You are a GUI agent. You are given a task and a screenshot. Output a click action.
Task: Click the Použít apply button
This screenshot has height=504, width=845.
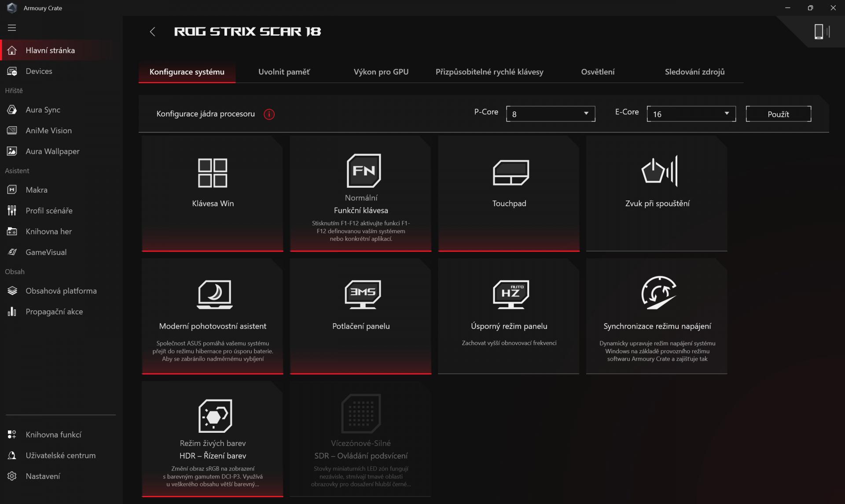tap(778, 114)
